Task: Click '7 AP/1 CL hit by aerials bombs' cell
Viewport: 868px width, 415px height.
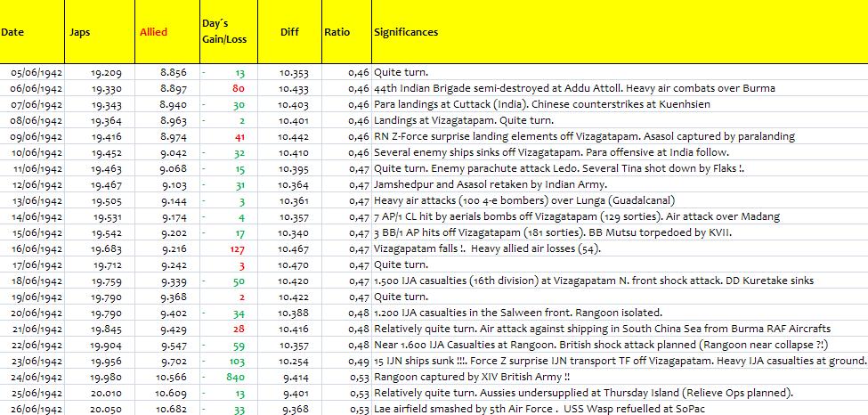Action: click(620, 216)
